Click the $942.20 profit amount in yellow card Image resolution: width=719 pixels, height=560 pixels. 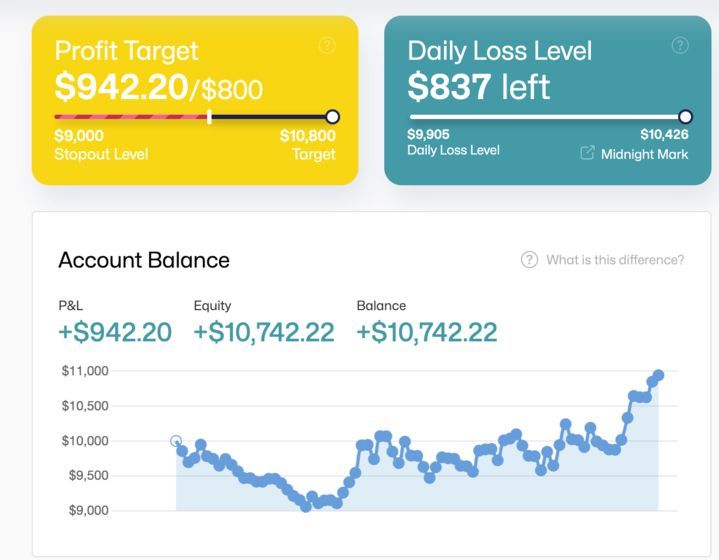(x=121, y=88)
